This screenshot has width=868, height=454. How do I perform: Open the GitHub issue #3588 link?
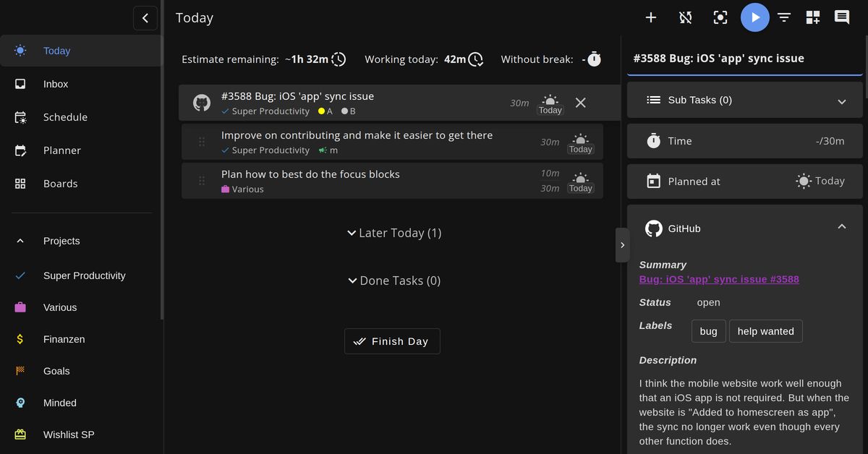719,279
